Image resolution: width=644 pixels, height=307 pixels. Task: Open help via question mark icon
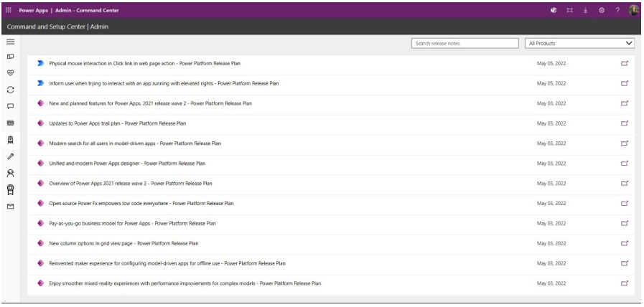click(616, 11)
